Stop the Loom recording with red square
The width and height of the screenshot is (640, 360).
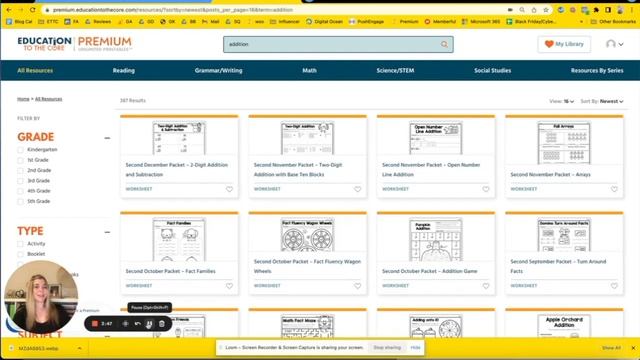point(95,324)
